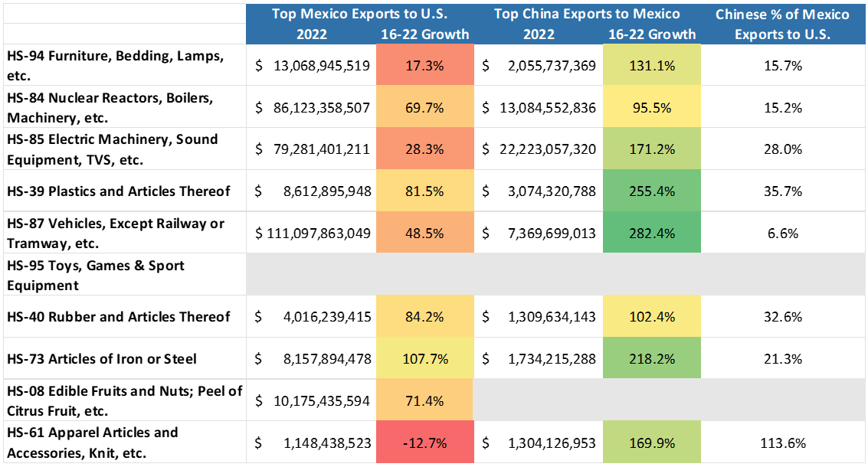Select the Top China Exports to Mexico header
Image resolution: width=868 pixels, height=467 pixels.
[587, 15]
